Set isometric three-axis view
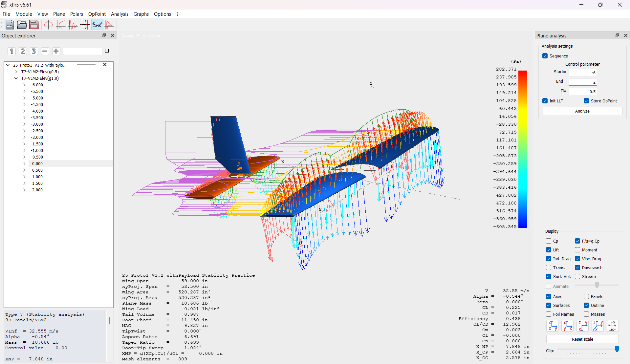This screenshot has width=630, height=364. (597, 326)
